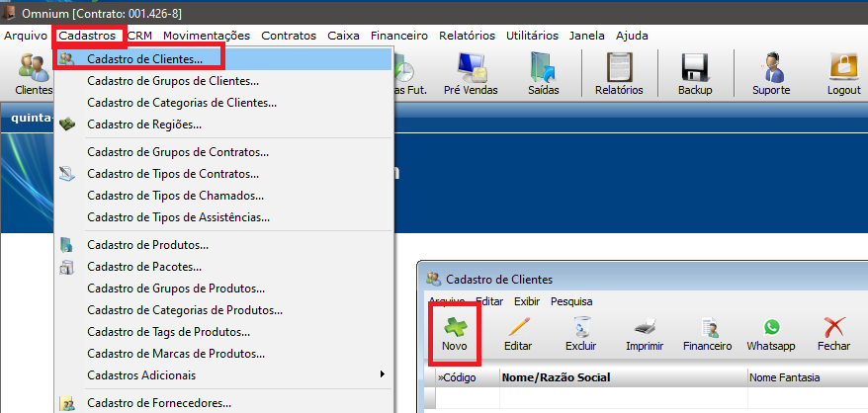Choose Cadastro de Produtos from menu
Image resolution: width=868 pixels, height=413 pixels.
[x=147, y=245]
